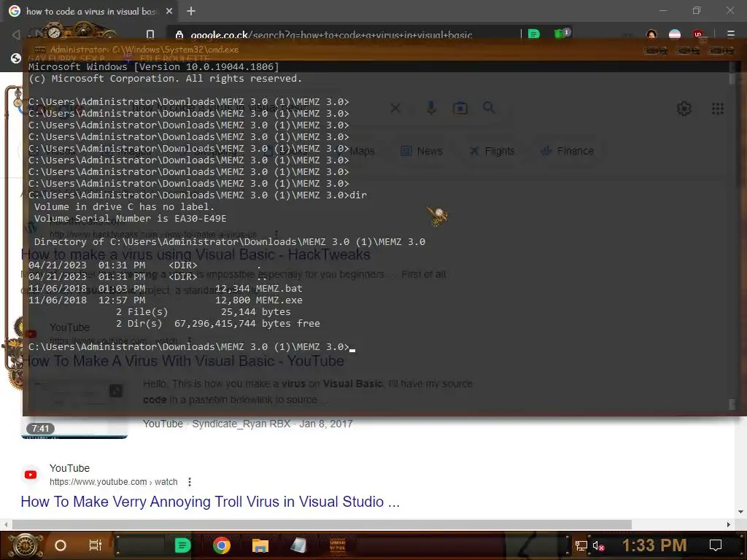Open network status in system tray
Viewport: 747px width, 560px height.
click(x=581, y=545)
